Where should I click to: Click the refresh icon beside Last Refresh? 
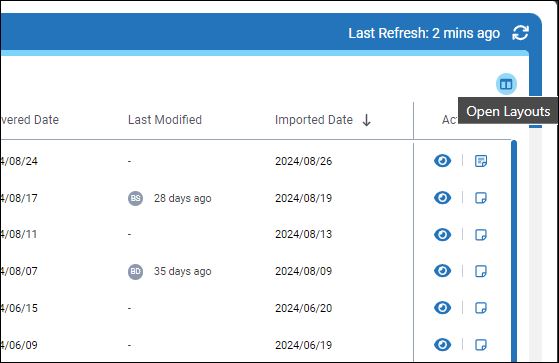point(520,33)
